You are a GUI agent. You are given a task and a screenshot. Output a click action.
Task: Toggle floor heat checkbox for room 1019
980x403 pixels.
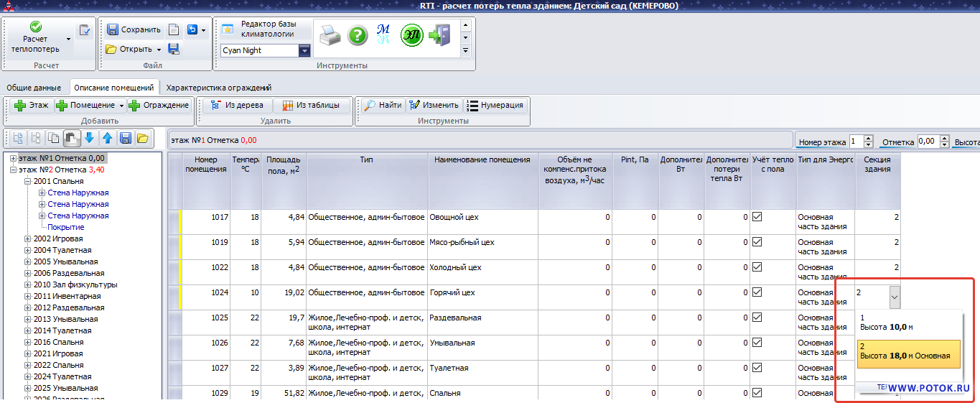[x=757, y=242]
